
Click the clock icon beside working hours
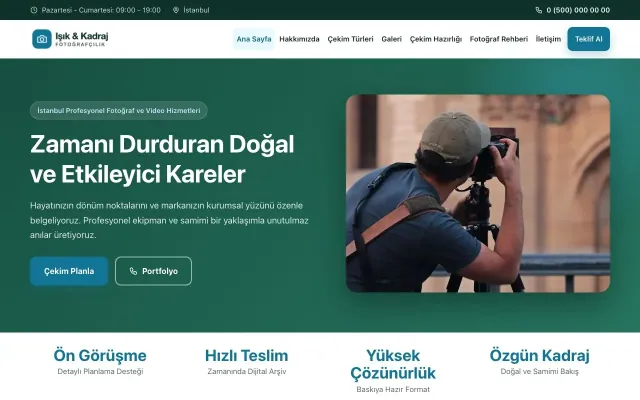34,10
